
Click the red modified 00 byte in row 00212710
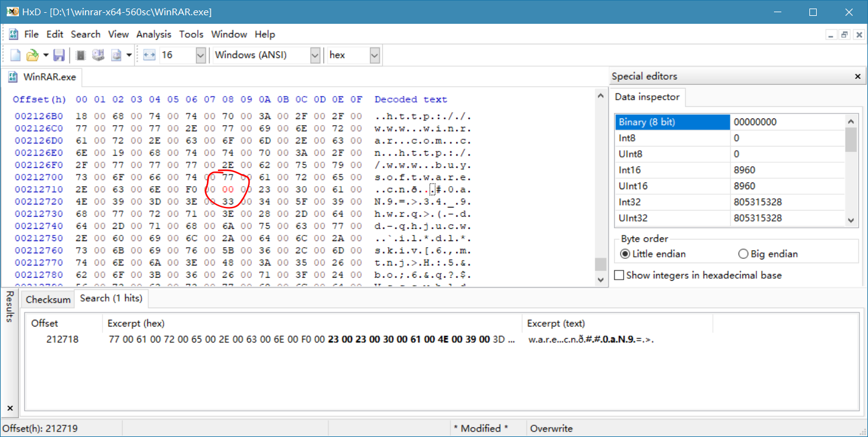[228, 189]
